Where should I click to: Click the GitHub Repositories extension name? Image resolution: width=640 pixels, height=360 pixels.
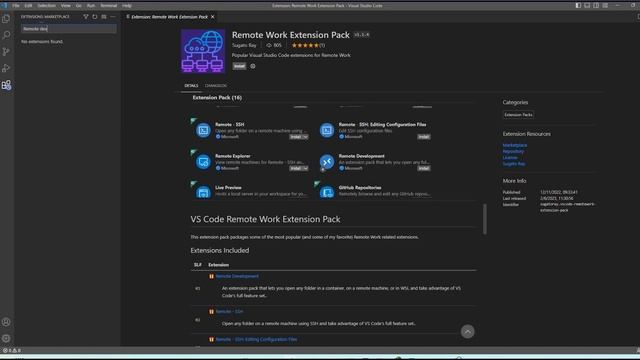(x=360, y=188)
